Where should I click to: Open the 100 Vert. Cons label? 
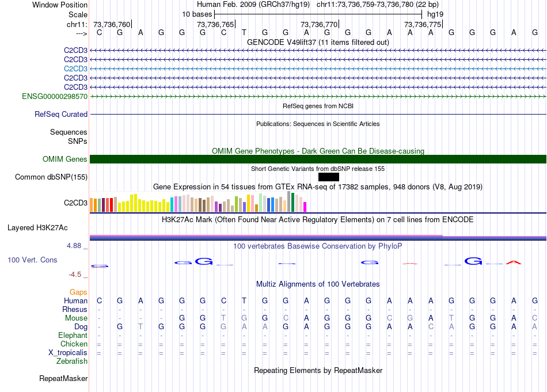(32, 260)
